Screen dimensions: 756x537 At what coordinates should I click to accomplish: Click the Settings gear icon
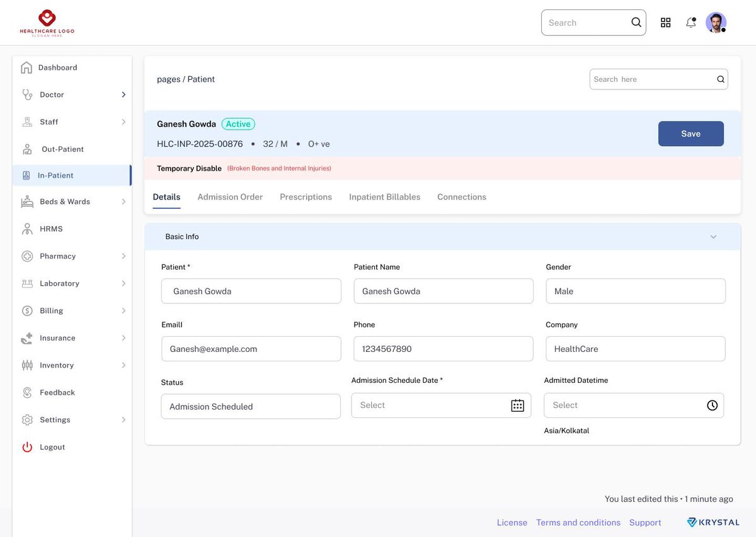coord(27,420)
